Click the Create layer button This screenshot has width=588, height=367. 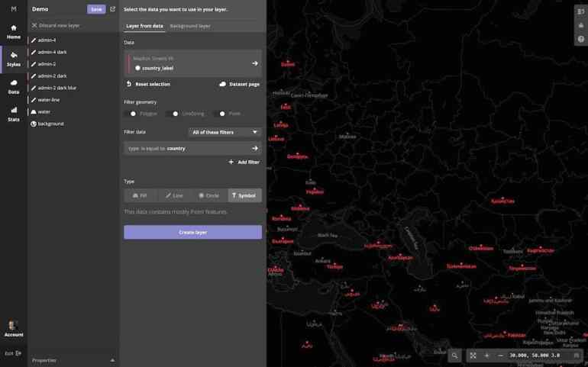point(192,233)
